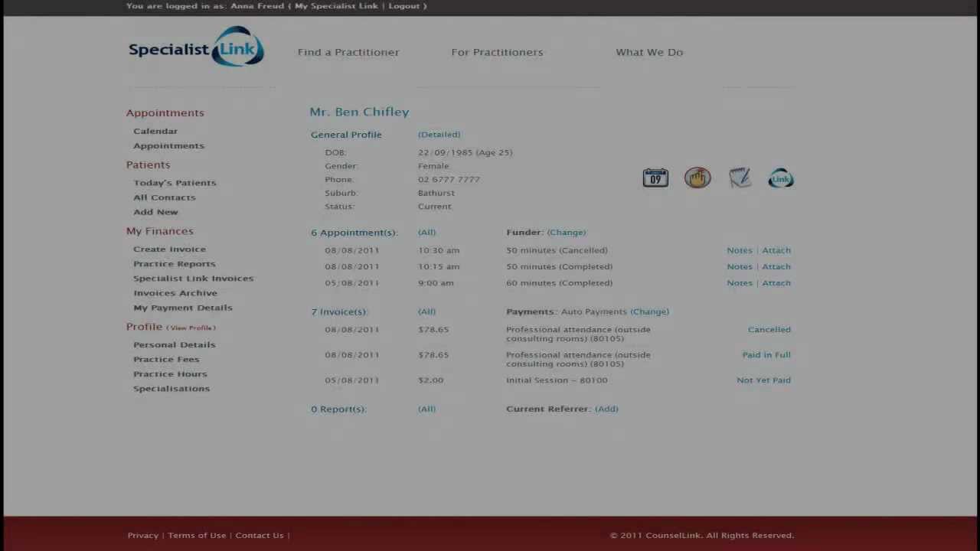Click the $2.00 invoice amount
Image resolution: width=980 pixels, height=551 pixels.
(x=430, y=380)
